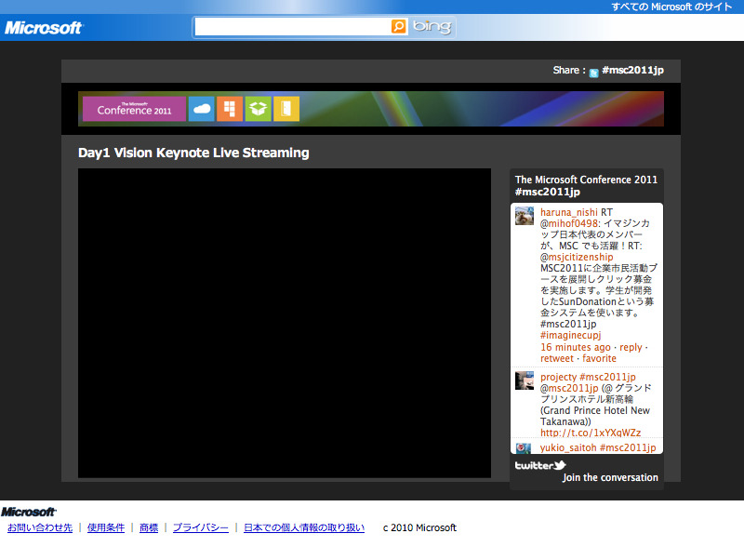744x560 pixels.
Task: Open the #imaginecupj hashtag link
Action: pos(570,335)
